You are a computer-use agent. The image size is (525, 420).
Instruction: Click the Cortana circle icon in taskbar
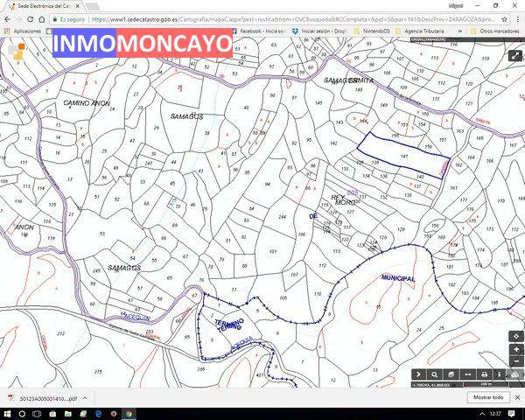pos(22,414)
